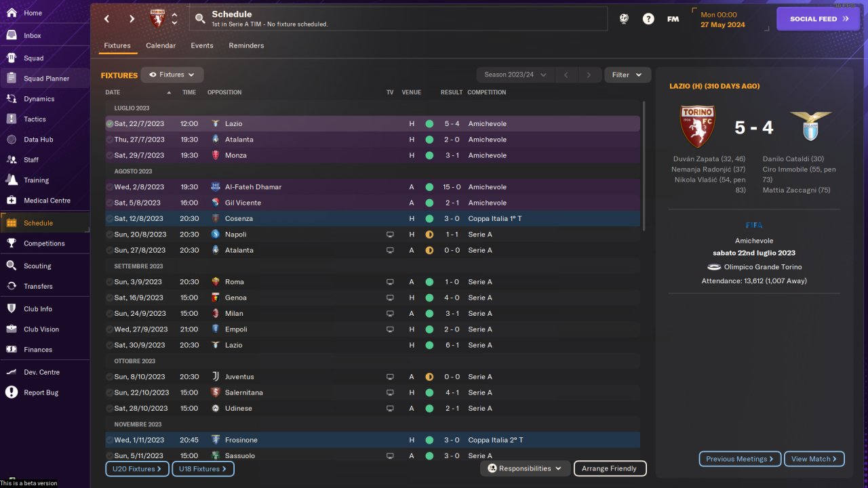Open the Filter dropdown
868x488 pixels.
coord(627,75)
